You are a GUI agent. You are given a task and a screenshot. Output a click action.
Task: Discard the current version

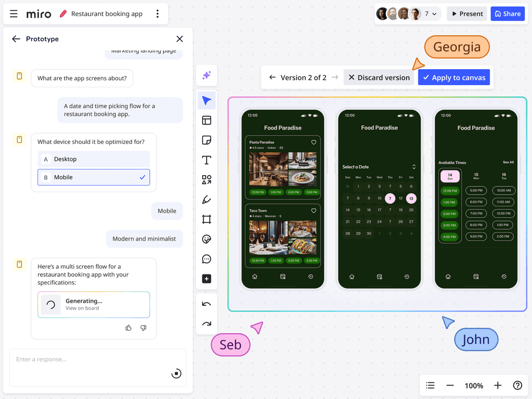(379, 77)
